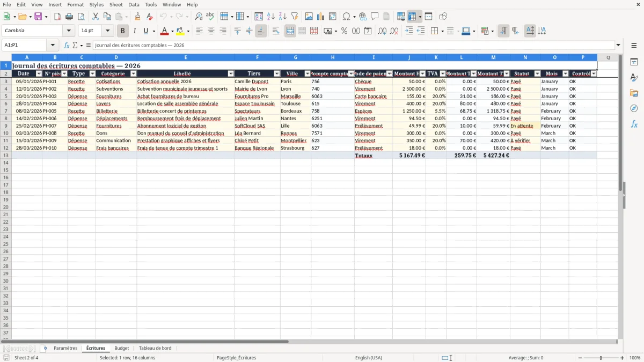Open sidebar Gallery panel
Image resolution: width=644 pixels, height=362 pixels.
pyautogui.click(x=634, y=93)
